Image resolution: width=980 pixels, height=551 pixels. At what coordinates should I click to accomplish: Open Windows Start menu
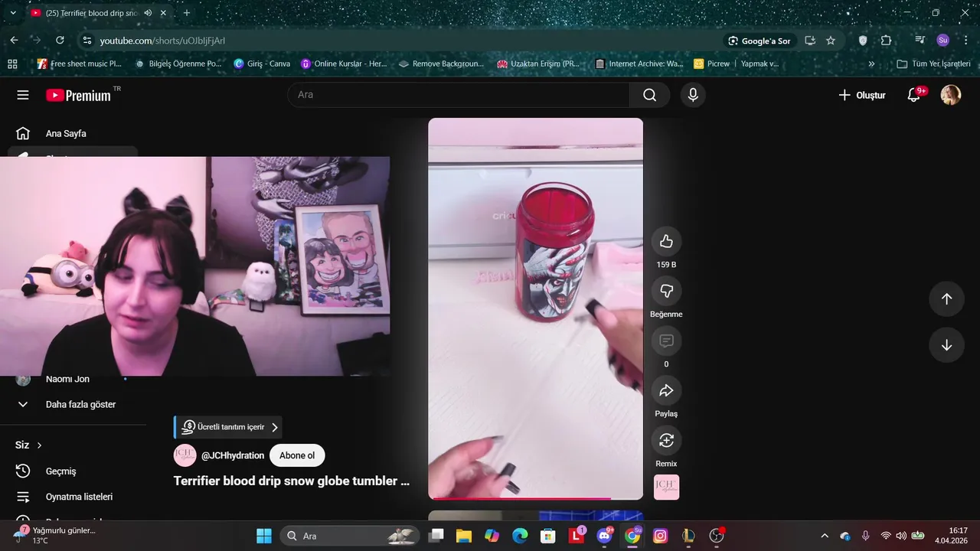(263, 536)
